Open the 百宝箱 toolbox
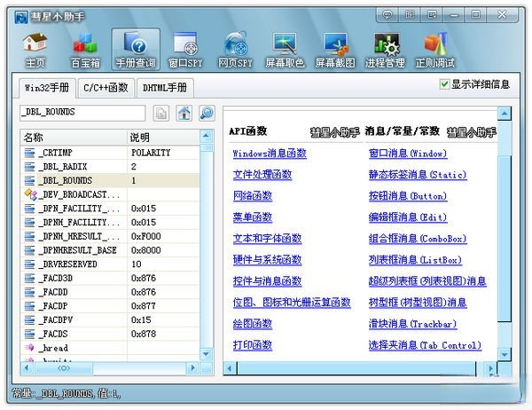 pos(85,50)
